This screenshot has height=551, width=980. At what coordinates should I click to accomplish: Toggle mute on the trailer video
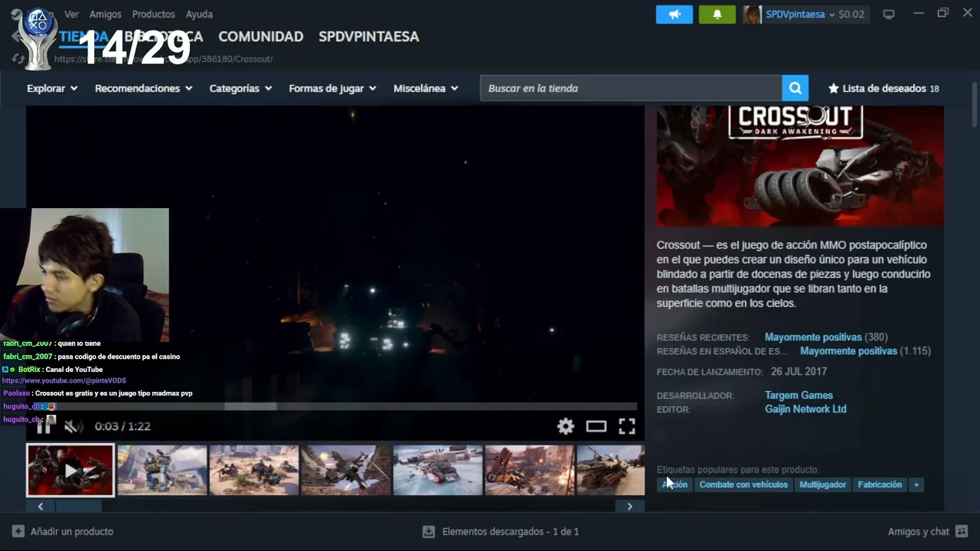(x=73, y=426)
